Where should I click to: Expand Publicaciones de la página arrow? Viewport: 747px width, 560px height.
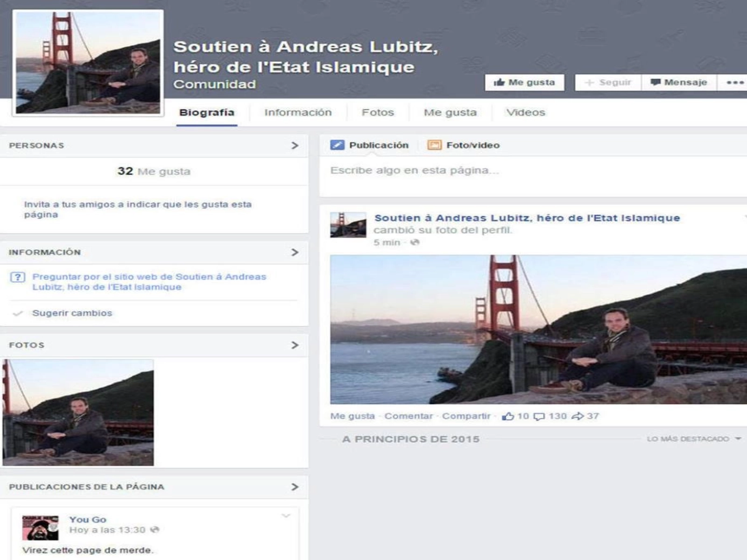coord(295,487)
